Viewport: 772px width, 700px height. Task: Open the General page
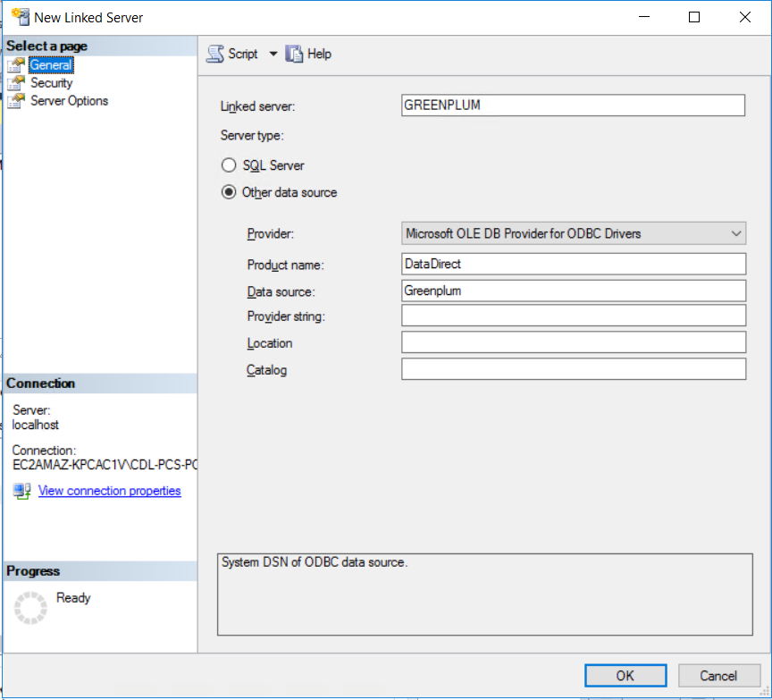(x=51, y=65)
